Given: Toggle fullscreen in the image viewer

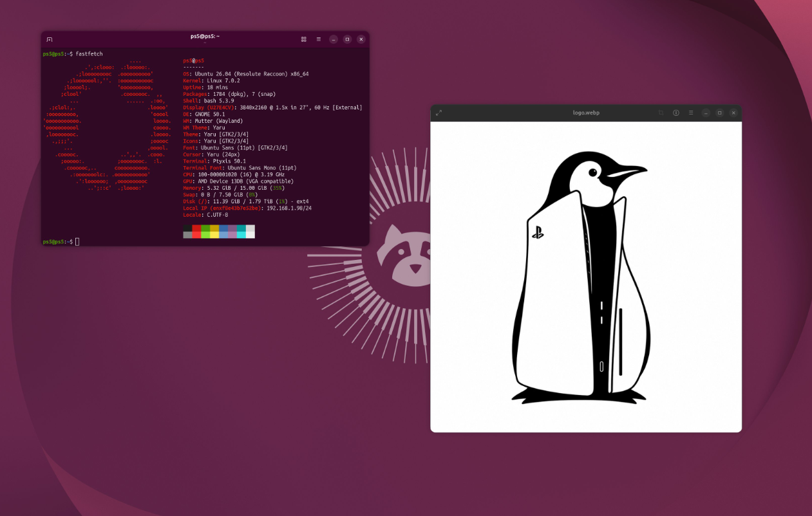Looking at the screenshot, I should pos(439,113).
